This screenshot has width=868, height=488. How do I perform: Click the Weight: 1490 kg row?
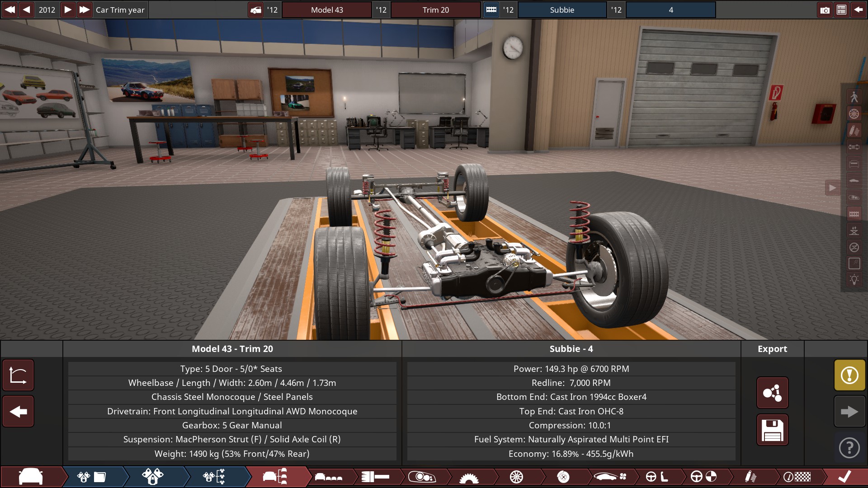(232, 454)
